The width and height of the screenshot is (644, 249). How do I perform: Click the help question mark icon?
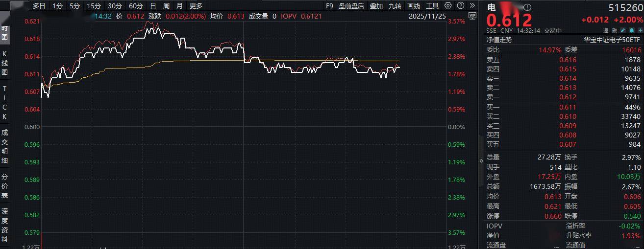click(x=460, y=6)
